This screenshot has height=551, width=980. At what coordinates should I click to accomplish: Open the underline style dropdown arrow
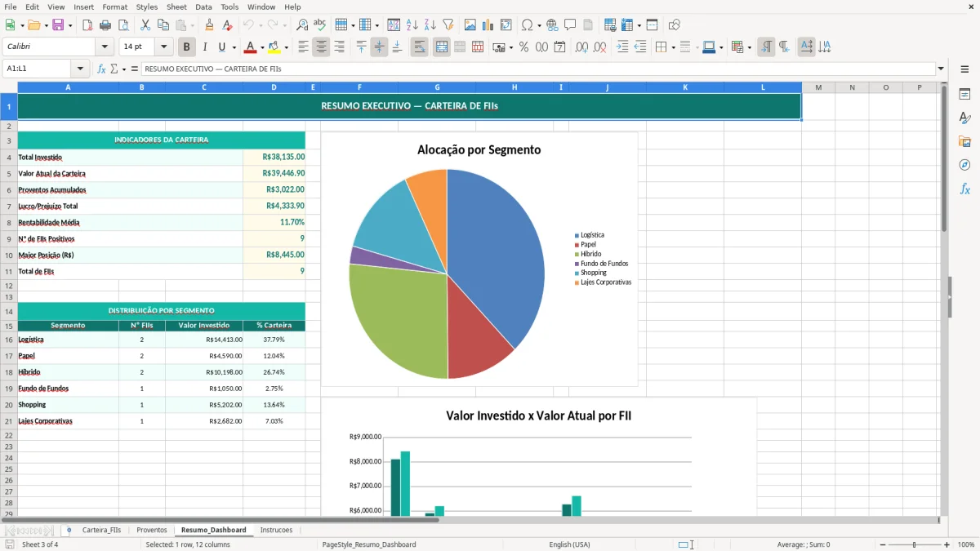point(234,47)
